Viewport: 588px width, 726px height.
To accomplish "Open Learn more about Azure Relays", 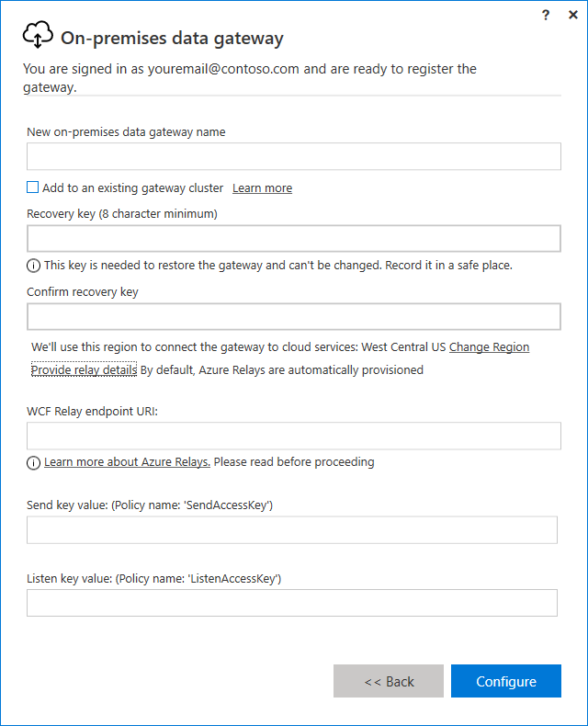I will (127, 462).
